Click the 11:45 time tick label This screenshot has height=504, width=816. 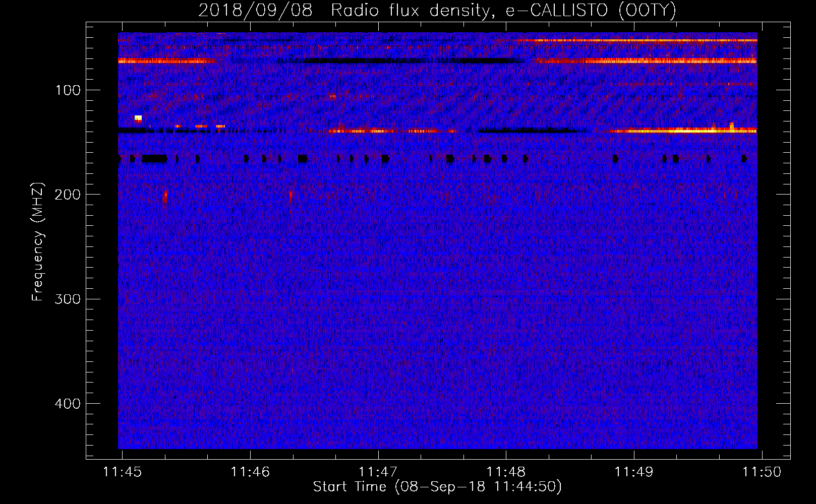123,472
